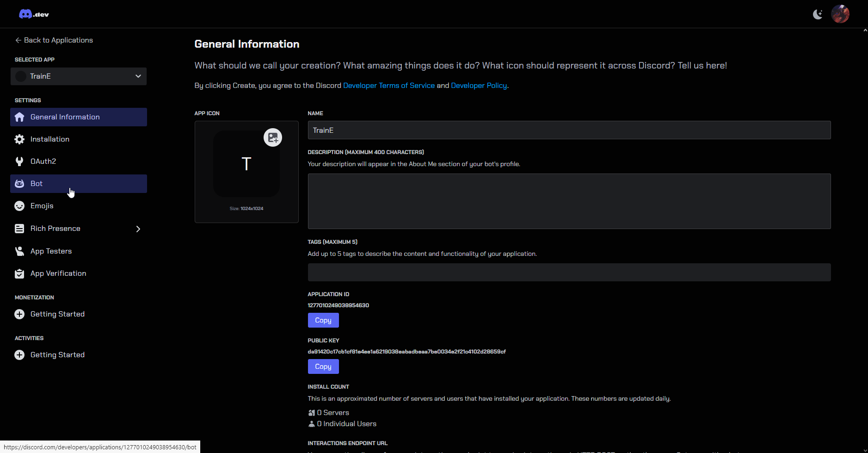This screenshot has height=453, width=868.
Task: Copy the Application ID
Action: [x=323, y=320]
